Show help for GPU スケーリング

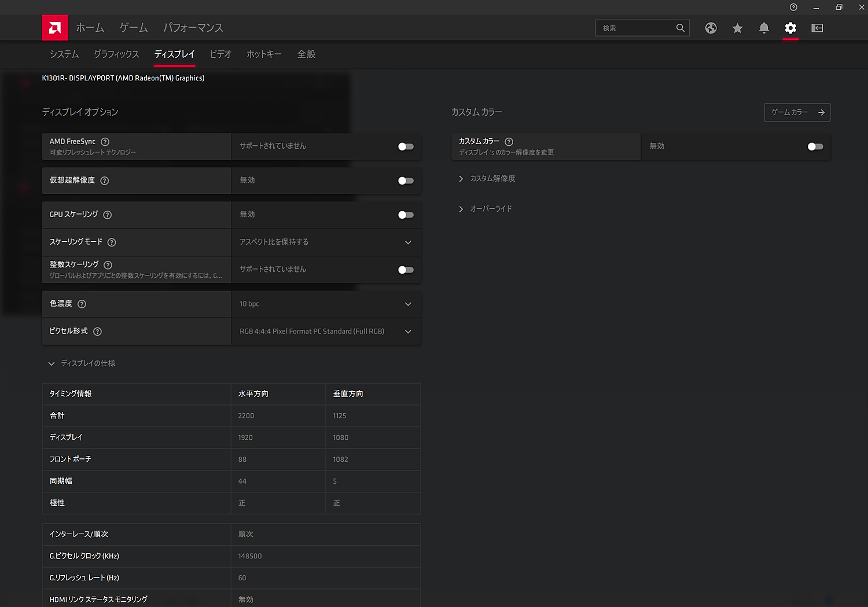point(107,215)
